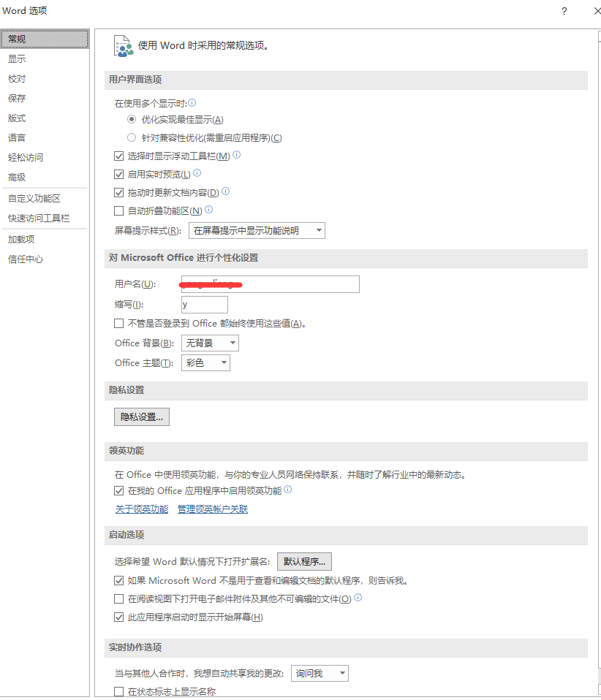Click the info icon next to 自动折叠功能区
601x700 pixels.
click(209, 210)
